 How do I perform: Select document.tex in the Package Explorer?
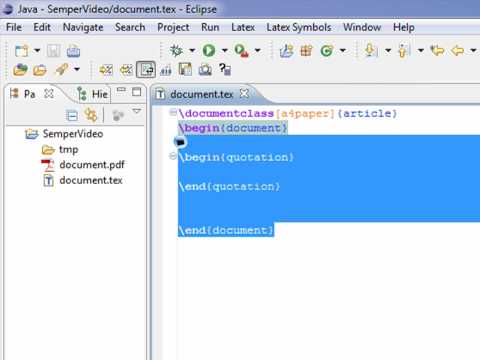coord(91,180)
